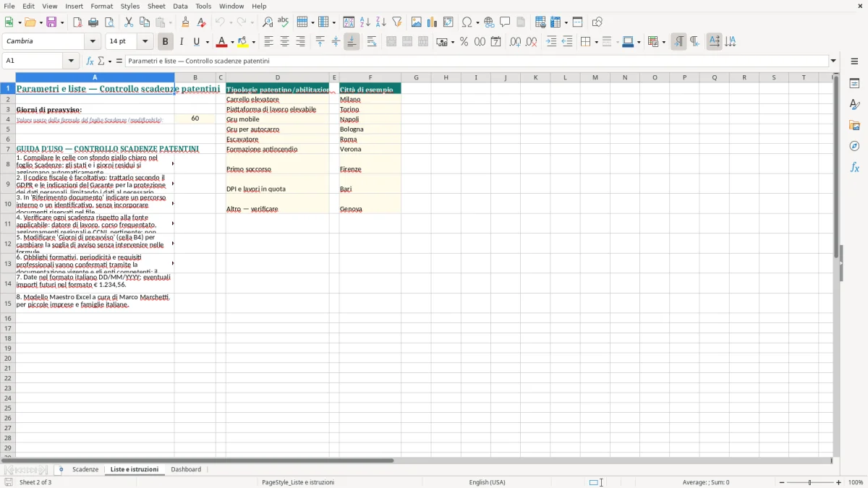Increase indent
868x488 pixels.
pyautogui.click(x=551, y=42)
